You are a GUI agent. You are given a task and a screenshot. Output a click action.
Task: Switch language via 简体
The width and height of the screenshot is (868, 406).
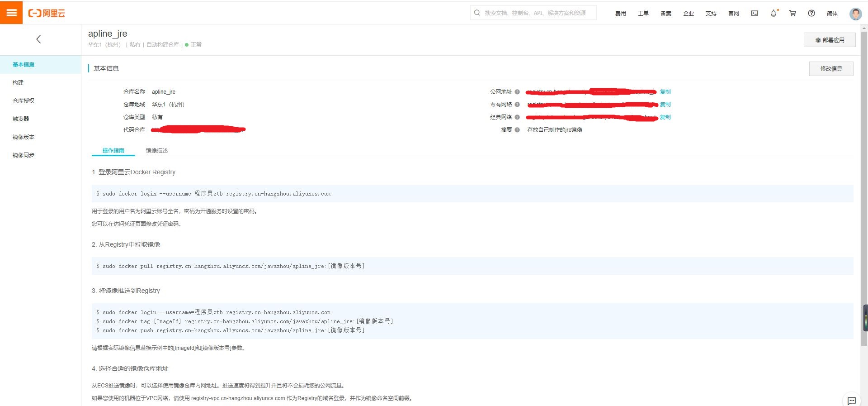pyautogui.click(x=832, y=13)
